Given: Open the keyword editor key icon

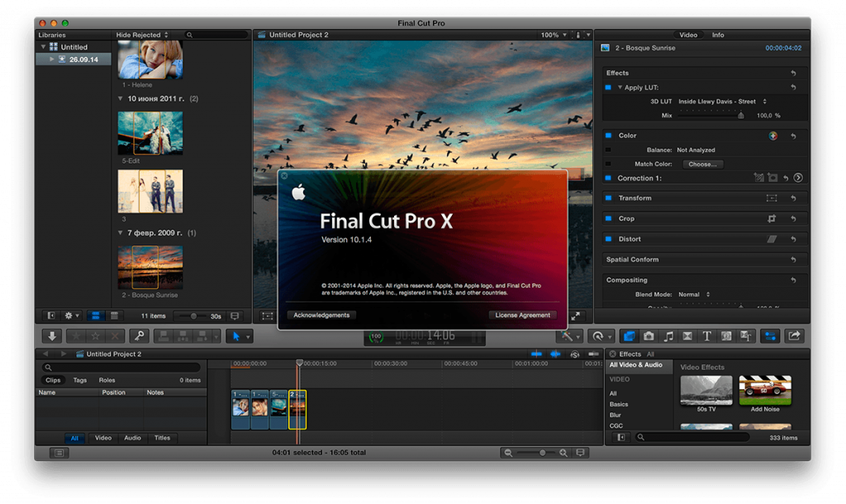Looking at the screenshot, I should [139, 336].
